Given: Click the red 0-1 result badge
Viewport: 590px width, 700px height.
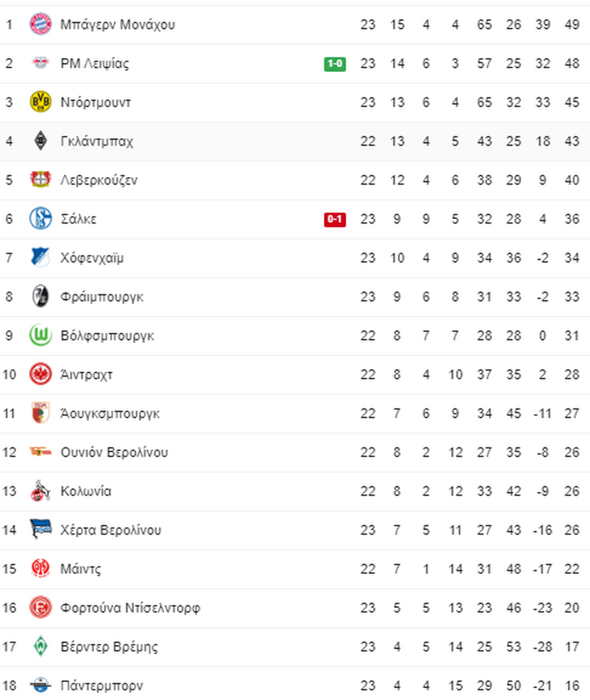Looking at the screenshot, I should click(335, 219).
